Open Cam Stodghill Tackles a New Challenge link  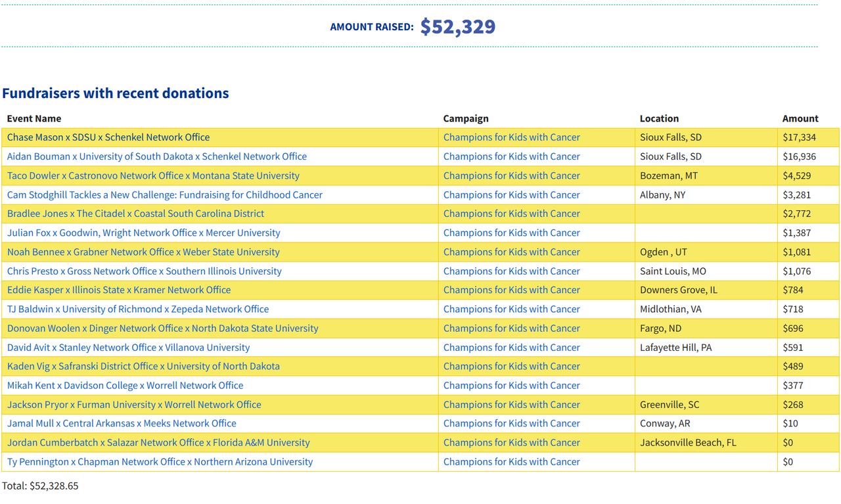[165, 195]
